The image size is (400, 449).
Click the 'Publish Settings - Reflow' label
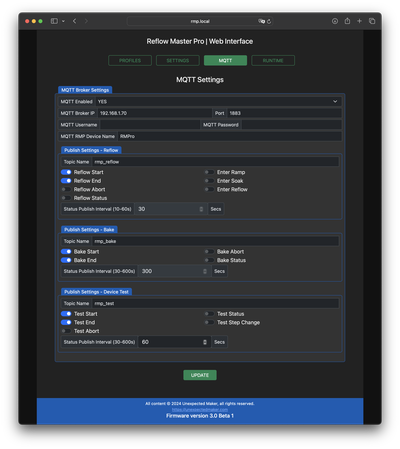[91, 150]
